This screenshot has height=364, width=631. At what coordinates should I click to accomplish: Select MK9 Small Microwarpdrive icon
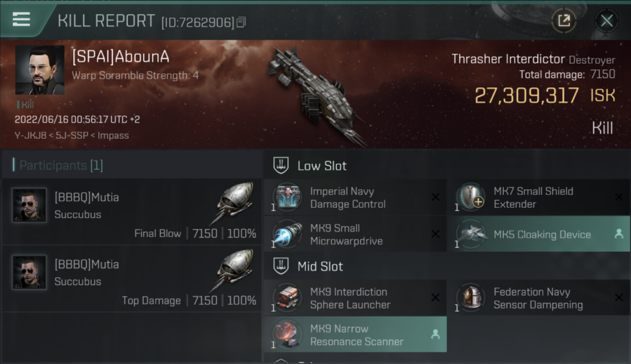pos(287,234)
